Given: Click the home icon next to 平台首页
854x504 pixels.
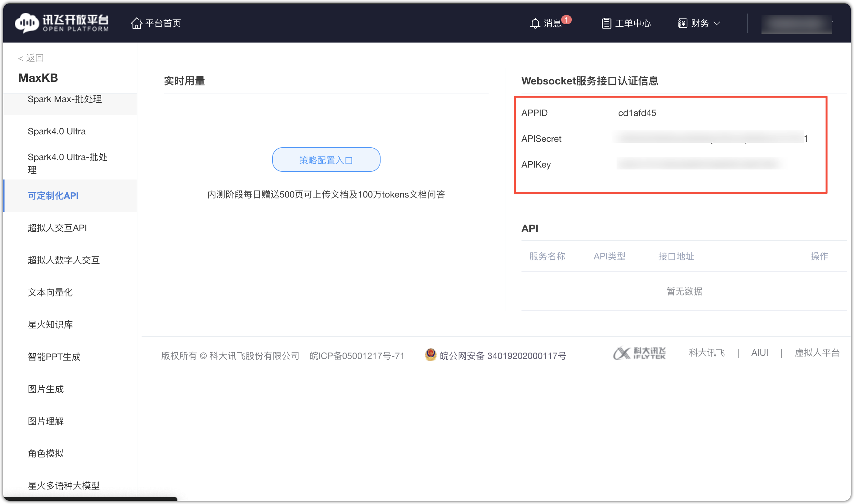Looking at the screenshot, I should (136, 23).
